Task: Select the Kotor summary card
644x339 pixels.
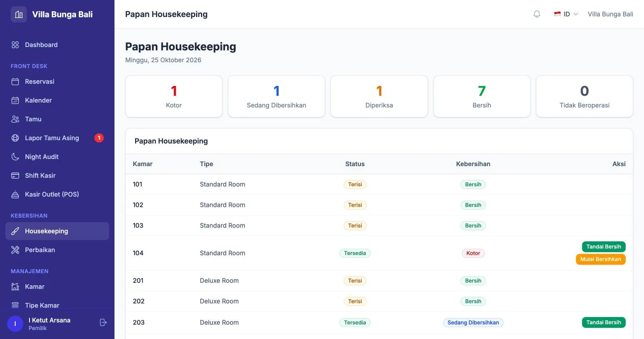Action: 174,96
